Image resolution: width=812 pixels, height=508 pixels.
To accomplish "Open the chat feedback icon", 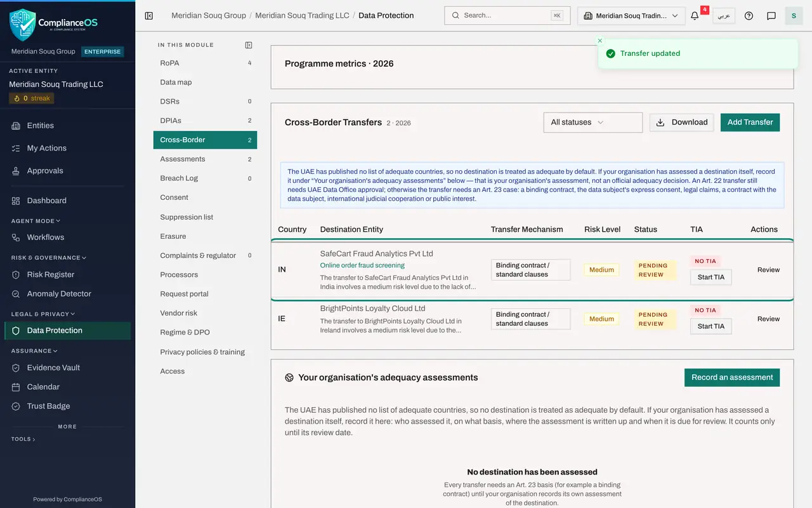I will click(x=771, y=16).
